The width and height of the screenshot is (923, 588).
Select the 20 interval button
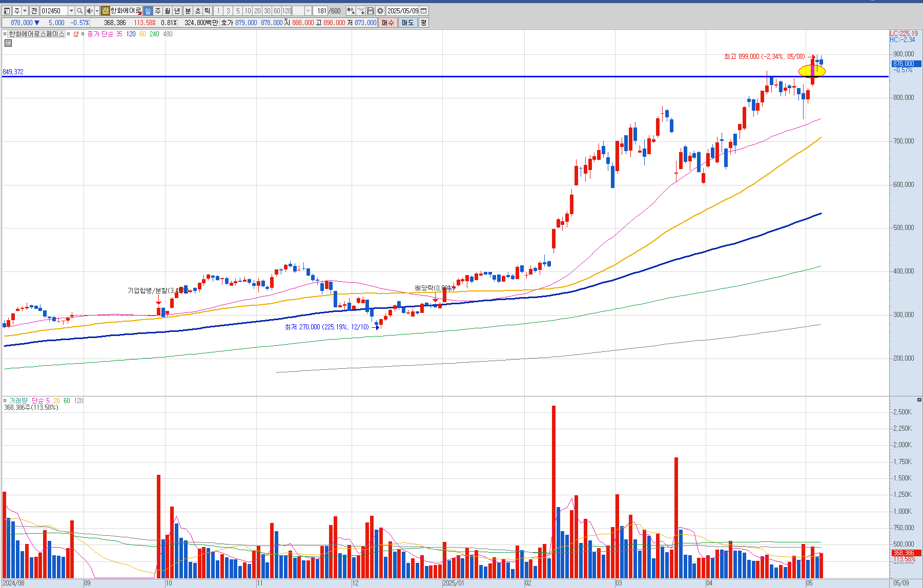click(x=257, y=11)
